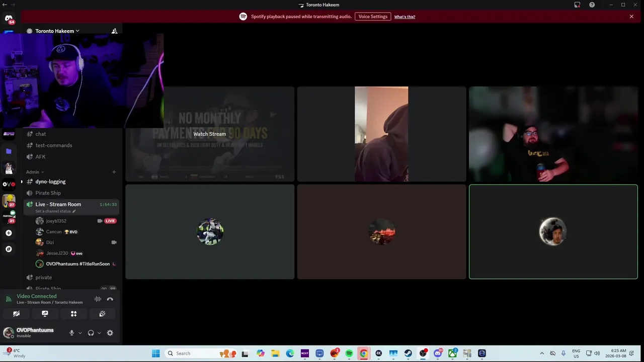Toggle camera off button in voice panel
The width and height of the screenshot is (644, 362).
tap(16, 314)
